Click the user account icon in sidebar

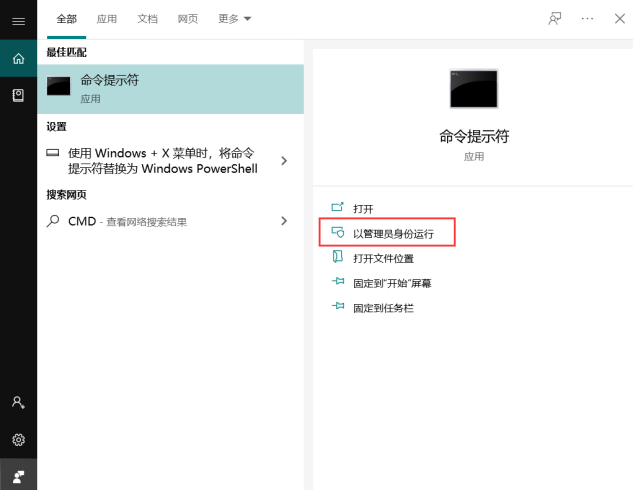click(x=18, y=402)
